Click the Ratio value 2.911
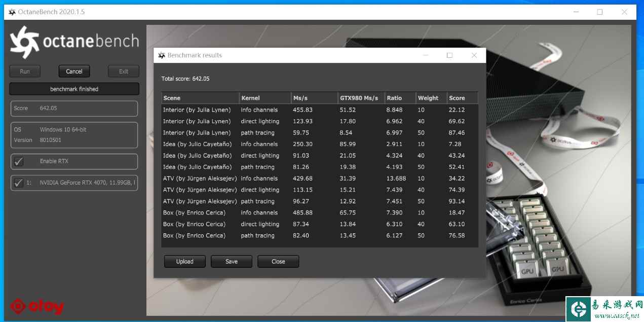 [395, 144]
